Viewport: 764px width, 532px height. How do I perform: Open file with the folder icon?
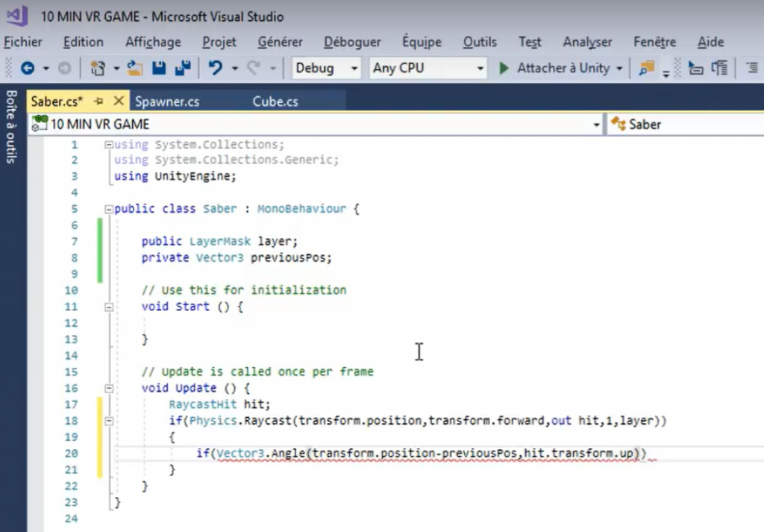pos(135,68)
